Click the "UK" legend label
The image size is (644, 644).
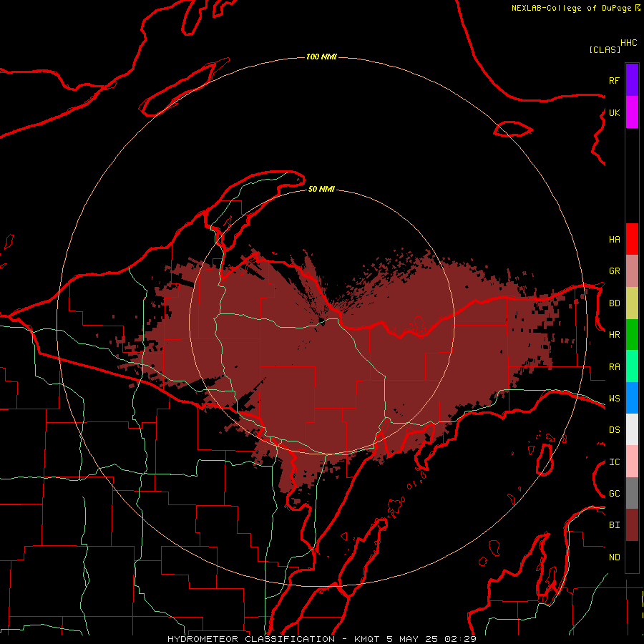click(614, 112)
